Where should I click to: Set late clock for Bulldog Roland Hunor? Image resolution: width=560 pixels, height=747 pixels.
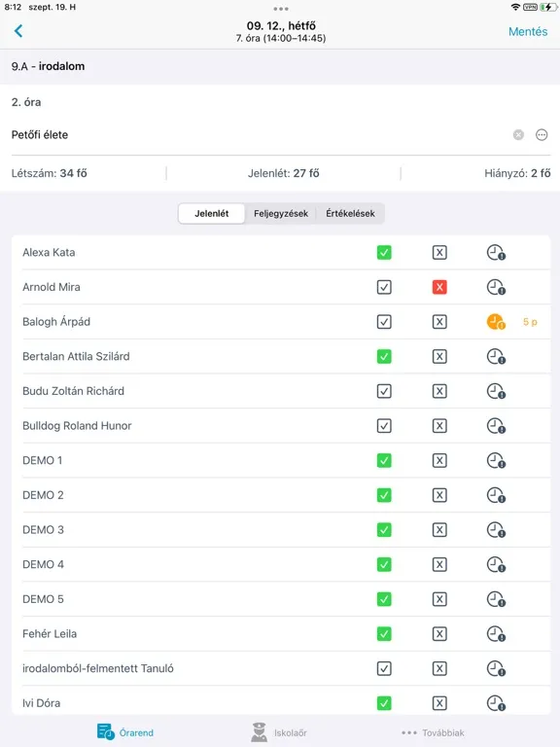coord(496,426)
